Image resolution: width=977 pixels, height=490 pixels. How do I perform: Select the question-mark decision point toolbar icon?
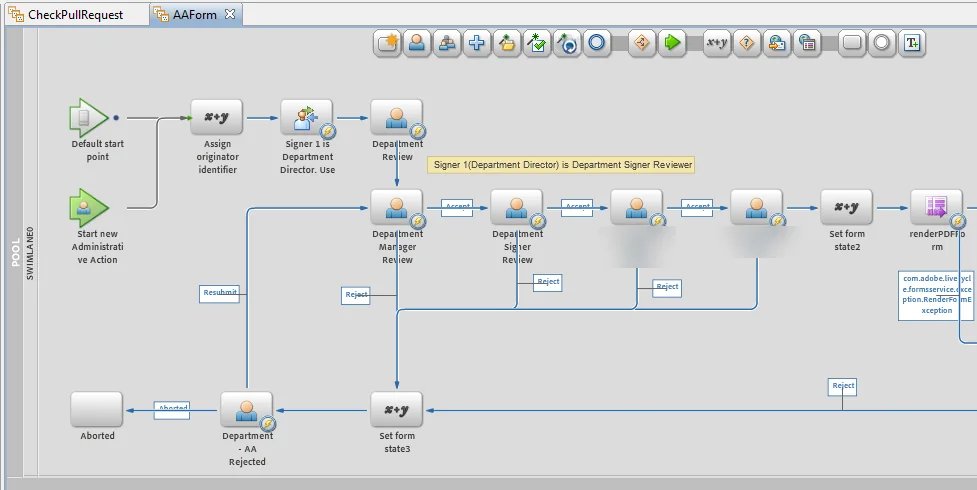746,43
